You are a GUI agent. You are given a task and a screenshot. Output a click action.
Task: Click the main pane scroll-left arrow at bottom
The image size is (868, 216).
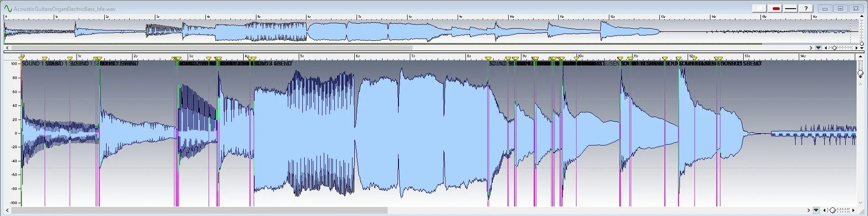point(7,210)
